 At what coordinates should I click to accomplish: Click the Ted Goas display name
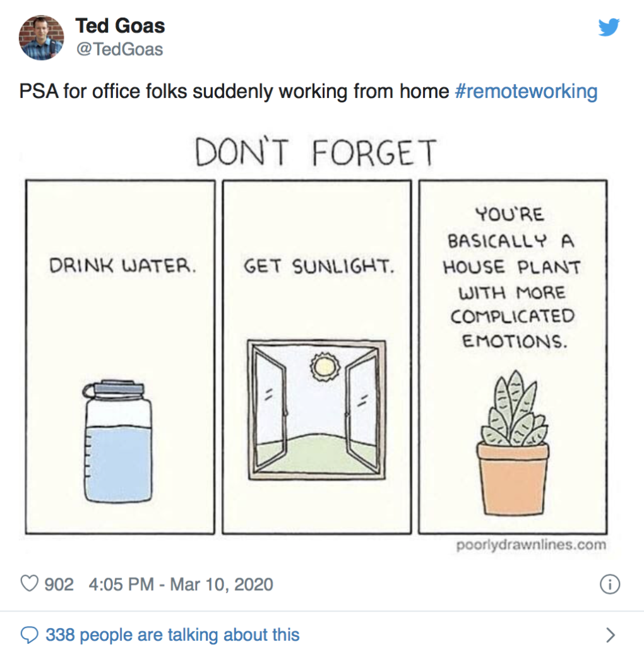[120, 25]
